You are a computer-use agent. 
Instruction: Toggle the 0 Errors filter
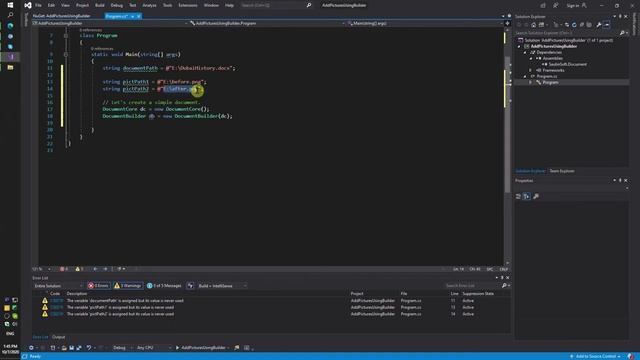pos(98,286)
